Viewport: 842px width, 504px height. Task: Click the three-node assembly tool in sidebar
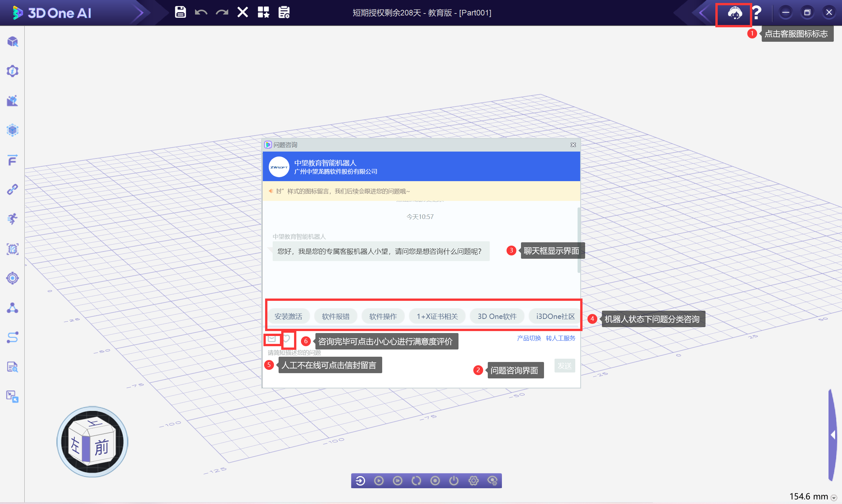tap(12, 308)
